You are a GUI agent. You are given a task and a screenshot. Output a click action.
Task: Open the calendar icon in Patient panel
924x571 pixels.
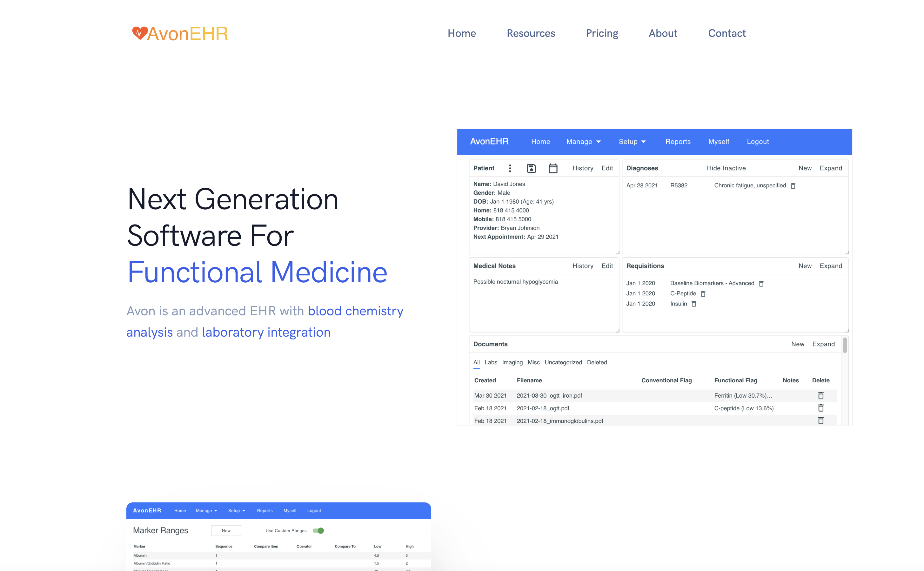pos(553,168)
